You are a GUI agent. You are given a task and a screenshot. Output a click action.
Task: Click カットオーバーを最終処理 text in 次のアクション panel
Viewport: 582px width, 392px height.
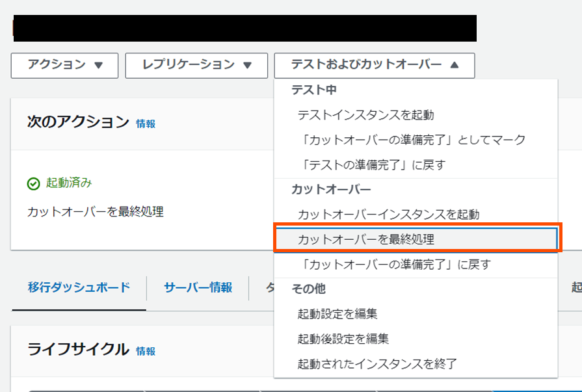point(96,211)
